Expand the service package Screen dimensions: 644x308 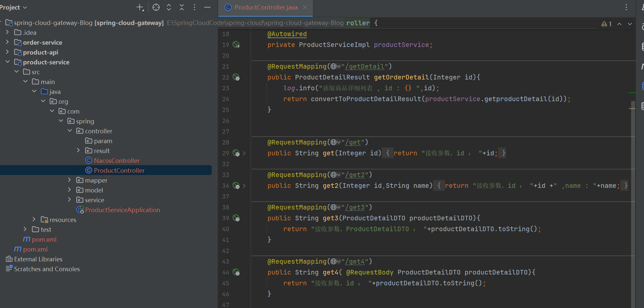pos(69,200)
